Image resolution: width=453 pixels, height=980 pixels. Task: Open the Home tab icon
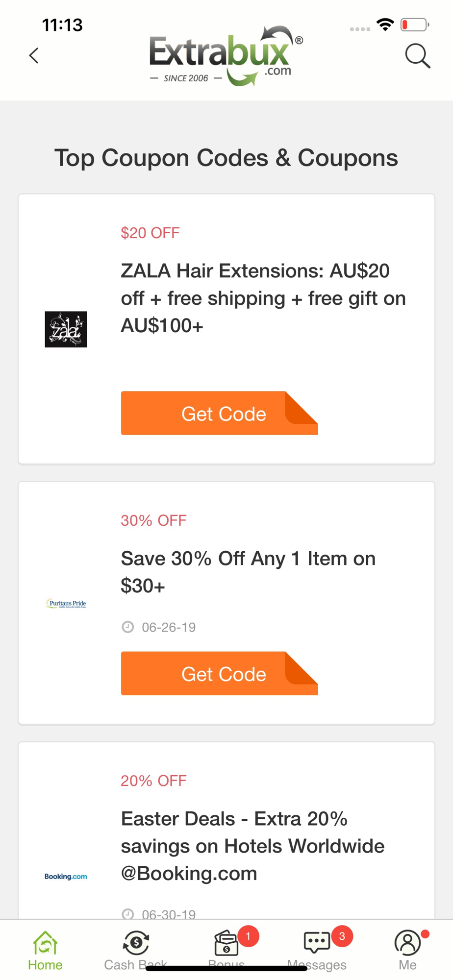click(x=45, y=943)
